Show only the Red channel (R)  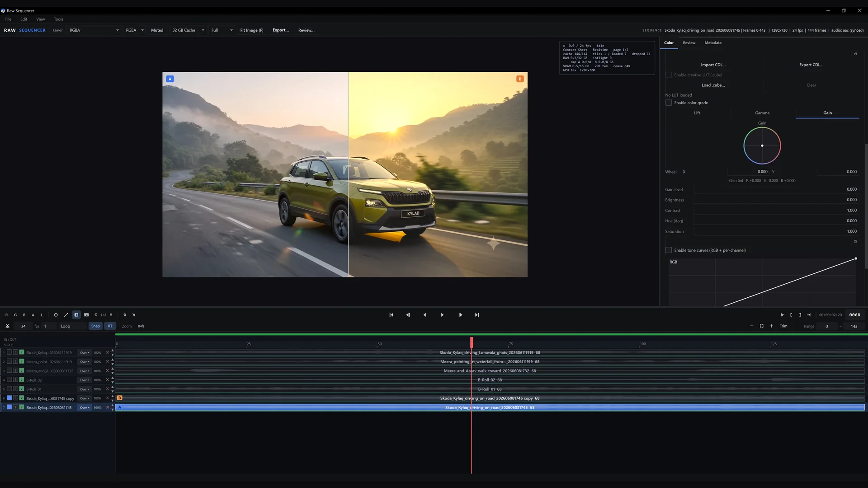[x=6, y=315]
